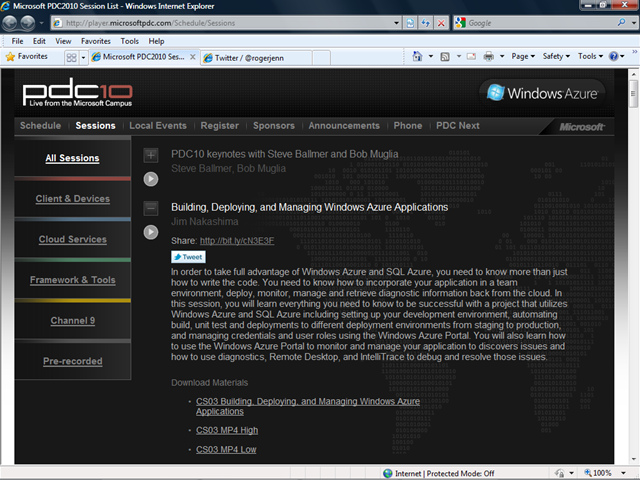Open the Tools command bar menu
The width and height of the screenshot is (640, 480).
coord(590,56)
